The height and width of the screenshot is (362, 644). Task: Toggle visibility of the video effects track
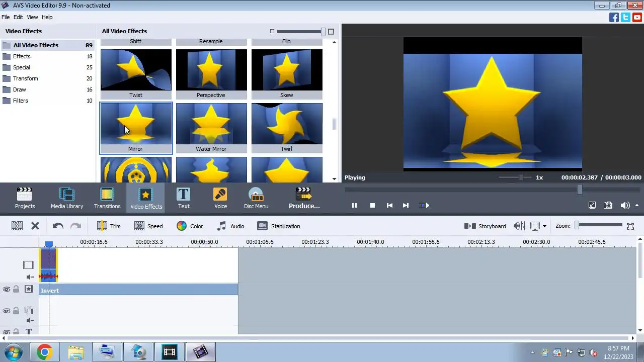point(7,290)
